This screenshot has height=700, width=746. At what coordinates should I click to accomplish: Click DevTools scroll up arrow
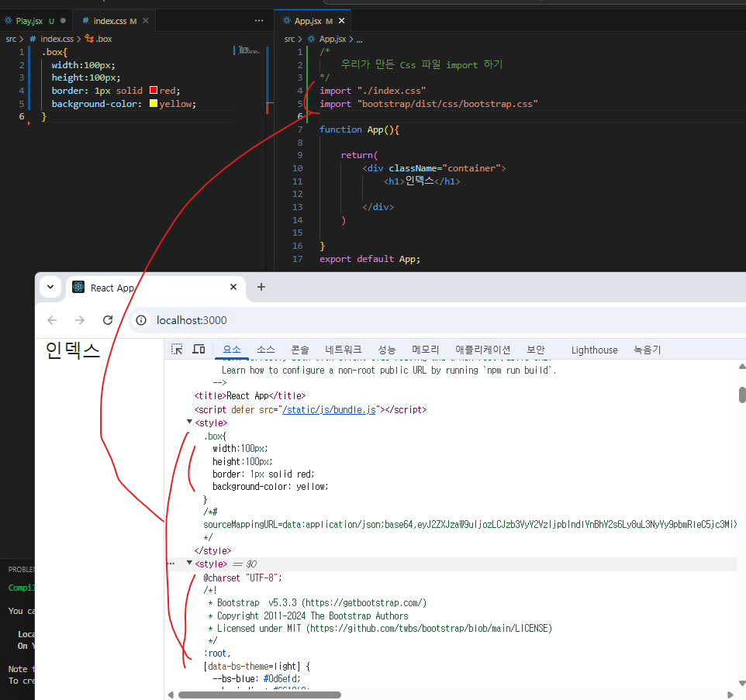click(x=742, y=366)
